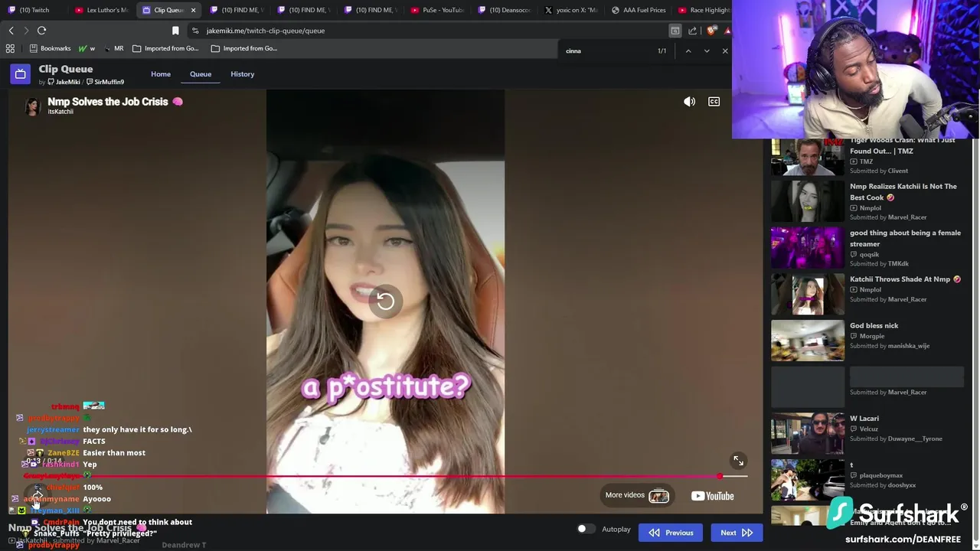Viewport: 980px width, 551px height.
Task: Open the MR bookmark
Action: [x=113, y=48]
